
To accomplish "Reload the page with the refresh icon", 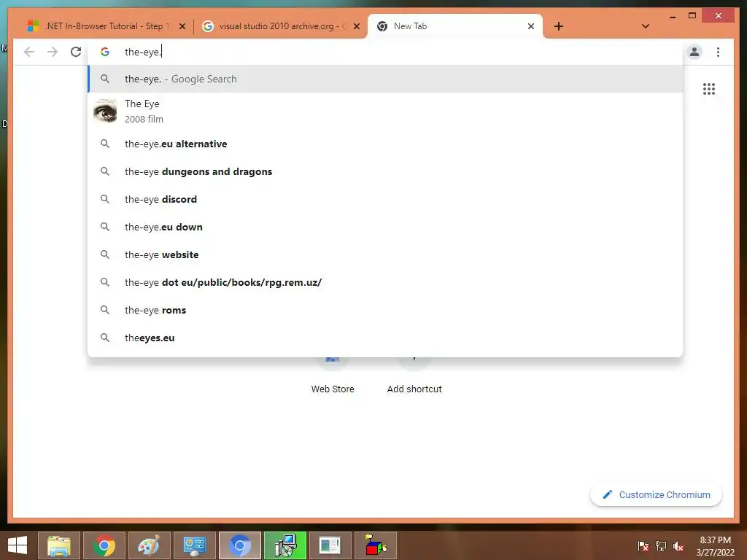I will click(x=76, y=52).
